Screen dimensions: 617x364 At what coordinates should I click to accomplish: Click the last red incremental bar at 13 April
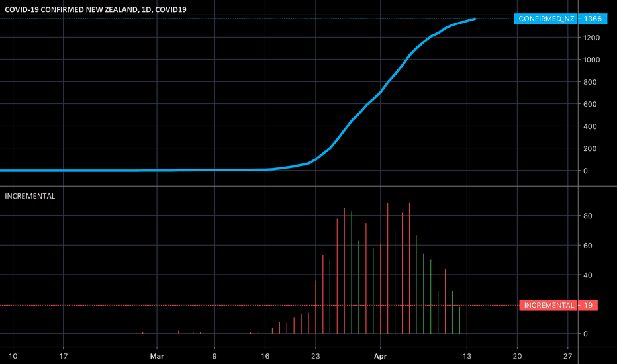click(467, 319)
